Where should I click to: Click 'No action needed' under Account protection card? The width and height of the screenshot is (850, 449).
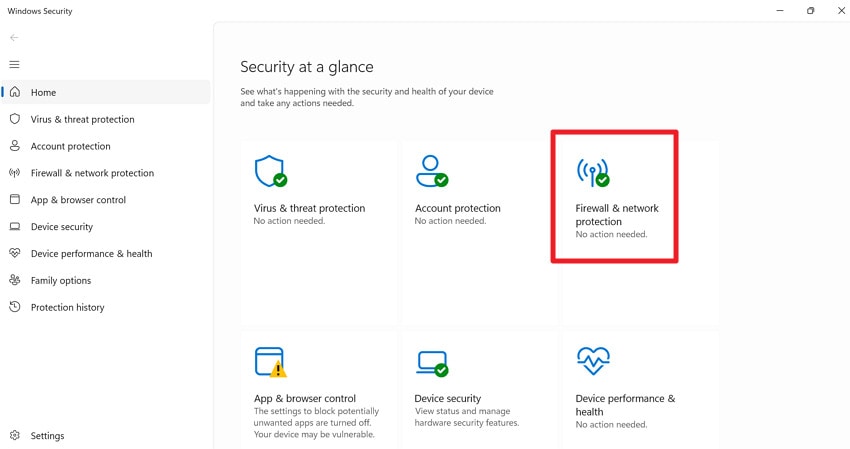click(450, 221)
